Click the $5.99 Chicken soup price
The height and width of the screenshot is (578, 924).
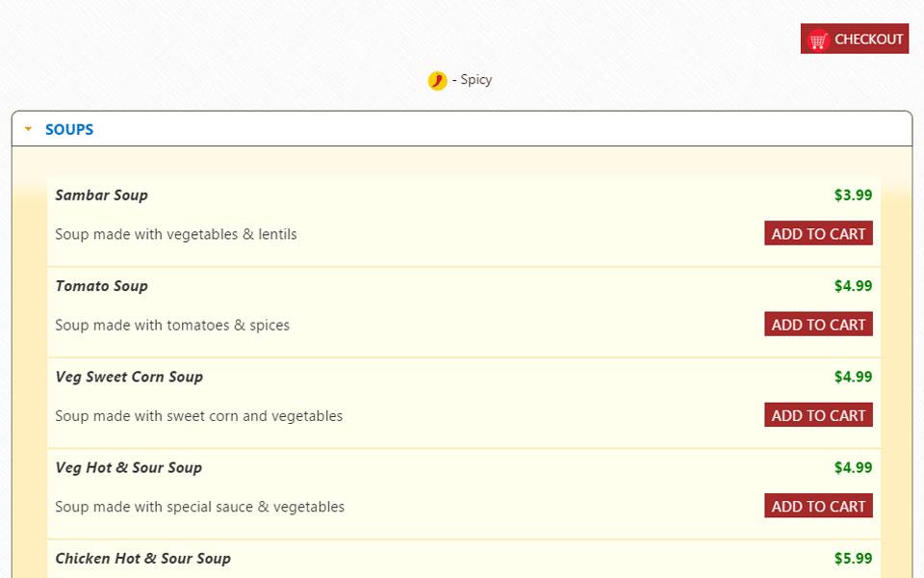click(853, 558)
